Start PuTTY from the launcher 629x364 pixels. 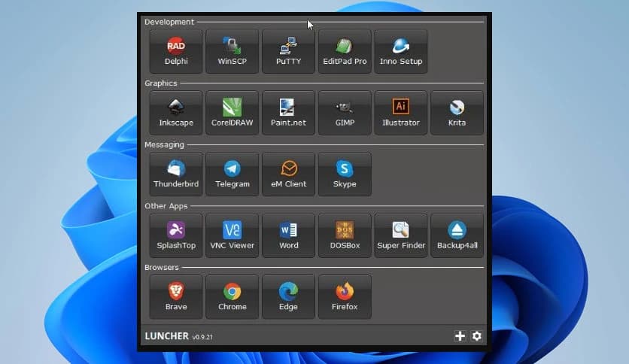(x=288, y=52)
